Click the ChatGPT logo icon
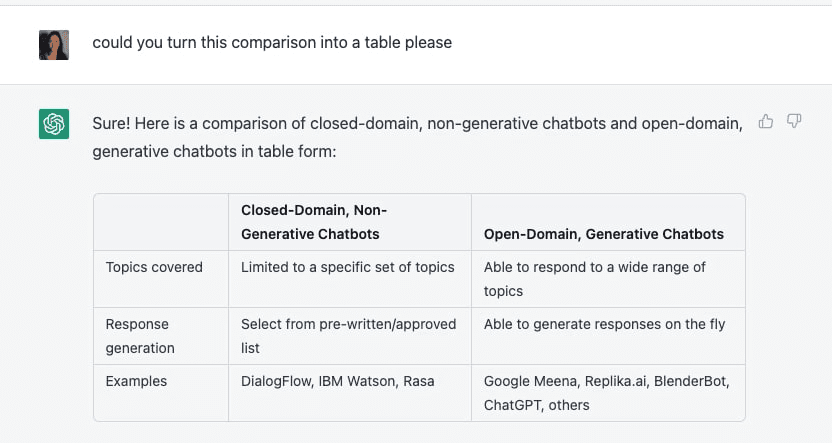 [x=54, y=124]
